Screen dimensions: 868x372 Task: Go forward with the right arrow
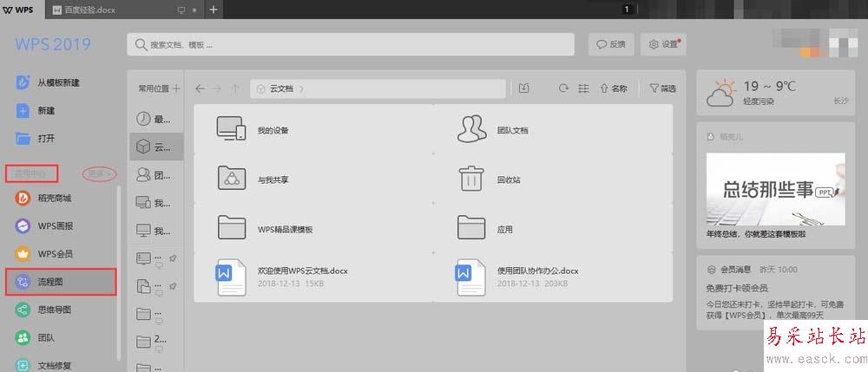[x=218, y=88]
